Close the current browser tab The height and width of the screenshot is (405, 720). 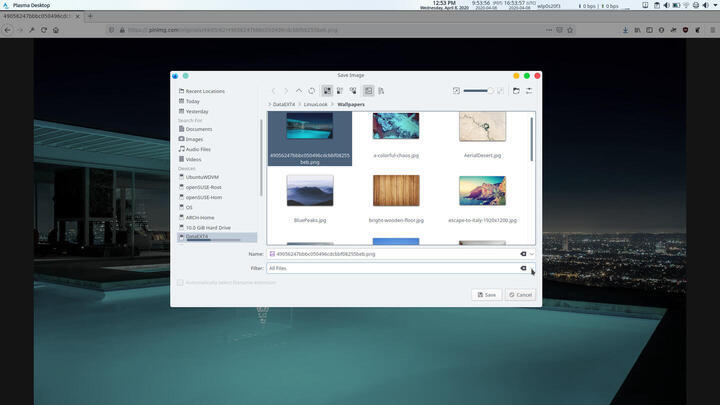(78, 16)
